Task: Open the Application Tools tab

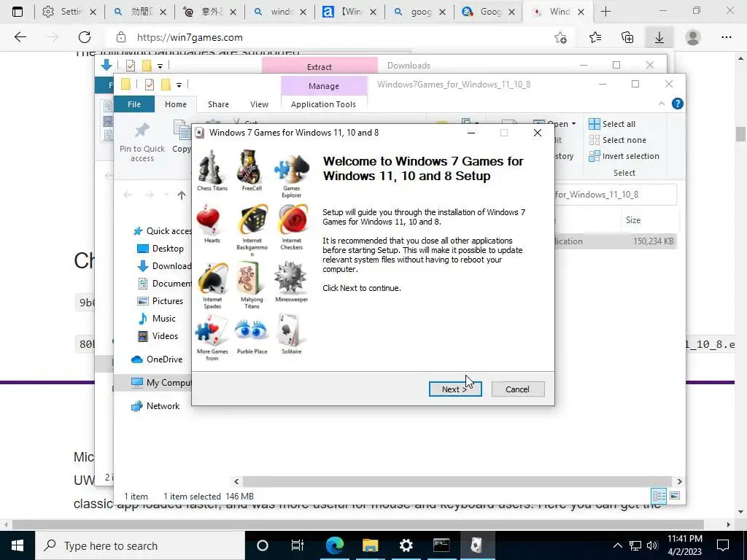Action: (x=323, y=104)
